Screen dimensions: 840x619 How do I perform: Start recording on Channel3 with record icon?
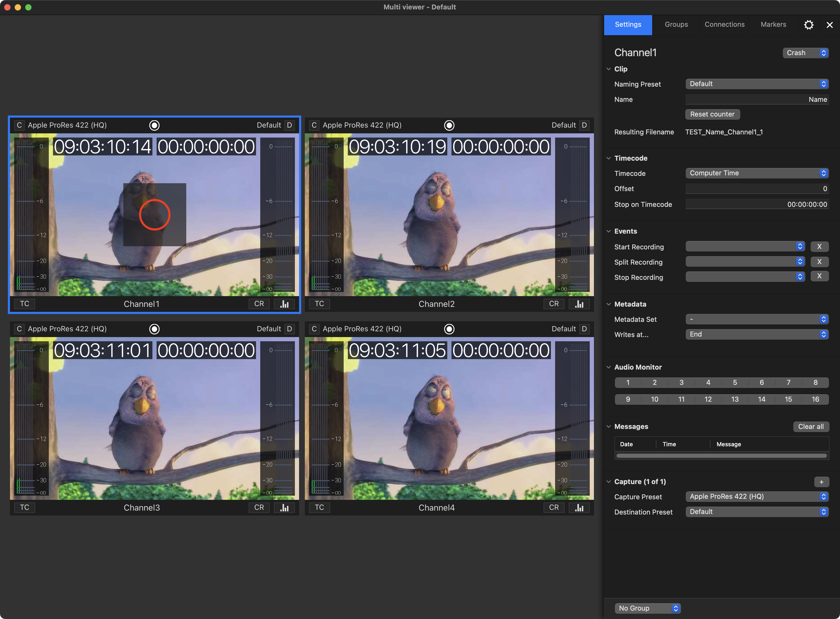pyautogui.click(x=154, y=329)
